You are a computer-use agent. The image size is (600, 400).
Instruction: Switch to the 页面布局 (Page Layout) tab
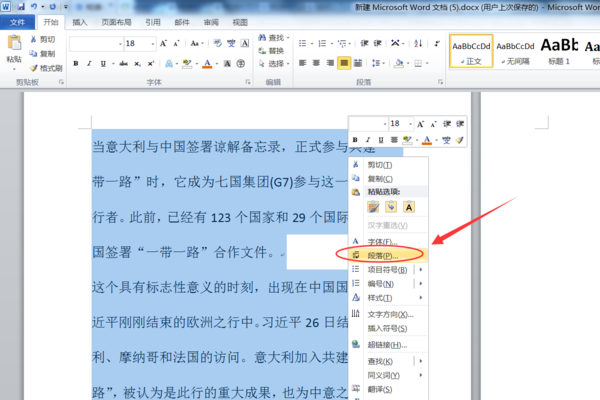click(x=116, y=22)
